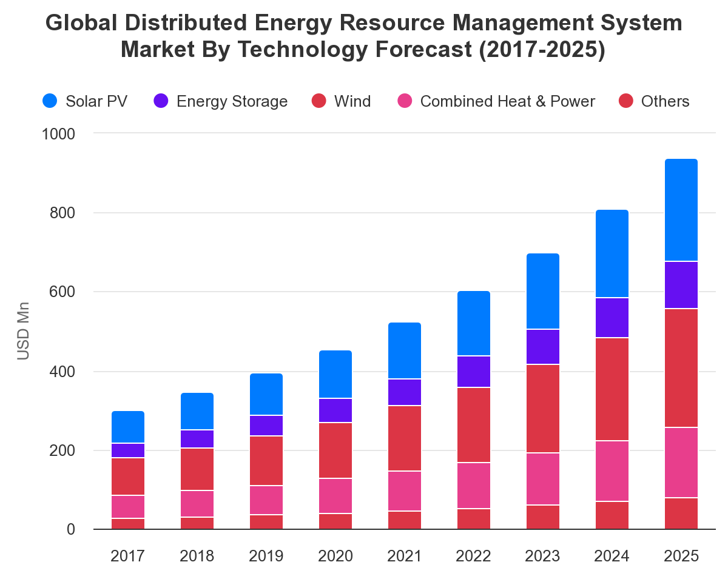This screenshot has height=582, width=728.
Task: Select the blue Solar PV segment for 2025
Action: pyautogui.click(x=681, y=210)
